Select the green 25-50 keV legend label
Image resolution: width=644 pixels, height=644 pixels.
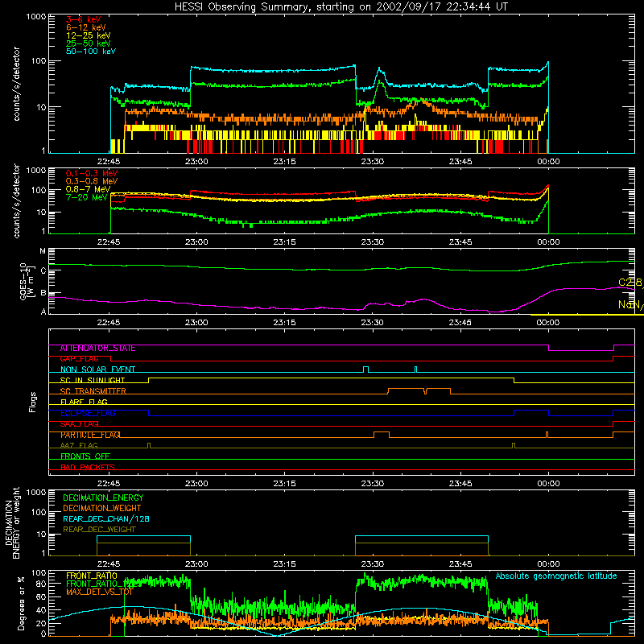[x=88, y=43]
